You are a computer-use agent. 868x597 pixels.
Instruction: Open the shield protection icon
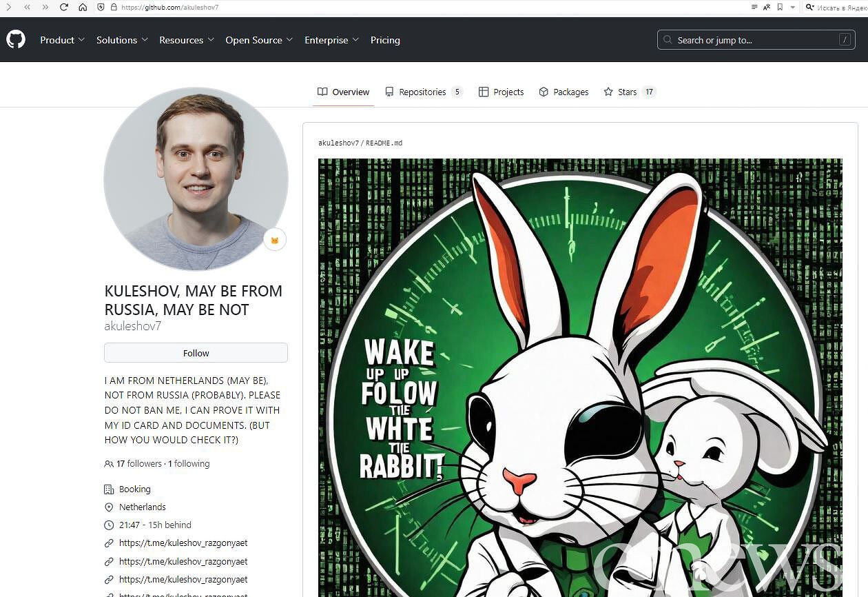coord(101,7)
